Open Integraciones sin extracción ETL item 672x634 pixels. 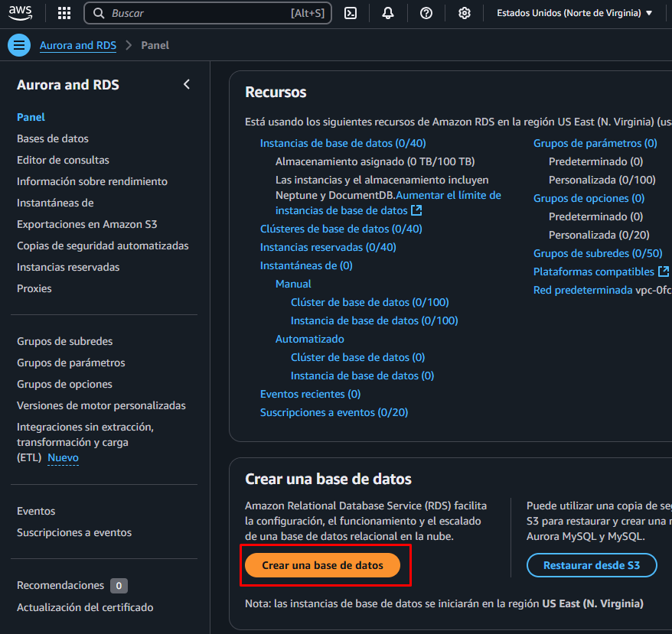[85, 441]
